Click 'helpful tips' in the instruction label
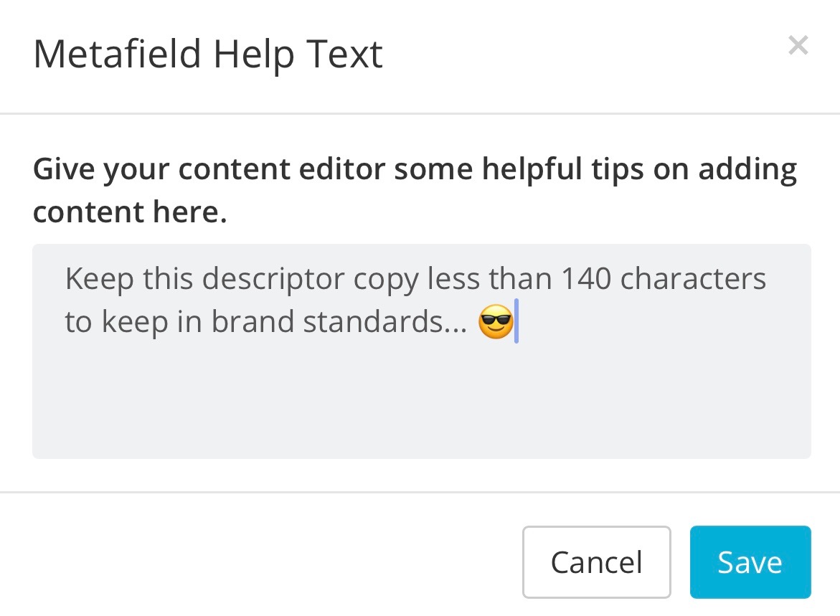 coord(562,171)
